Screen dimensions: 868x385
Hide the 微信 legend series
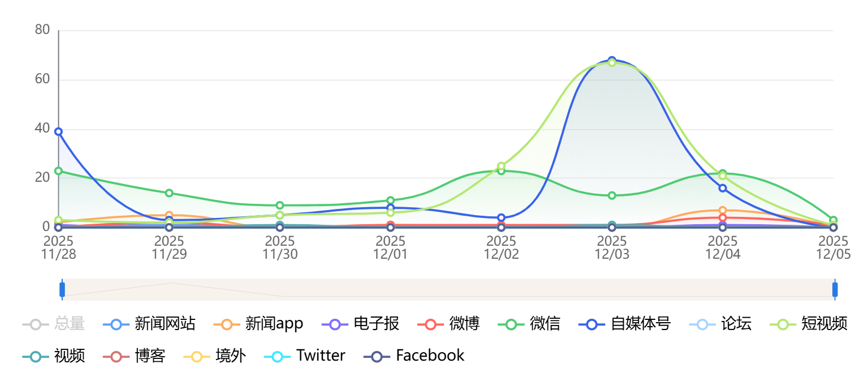pos(529,324)
